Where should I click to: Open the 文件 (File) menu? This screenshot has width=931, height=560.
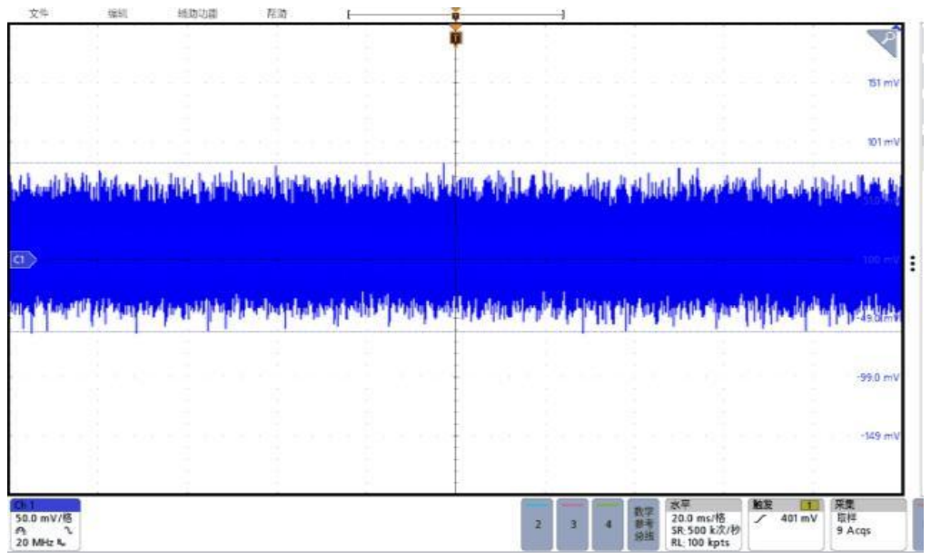38,13
